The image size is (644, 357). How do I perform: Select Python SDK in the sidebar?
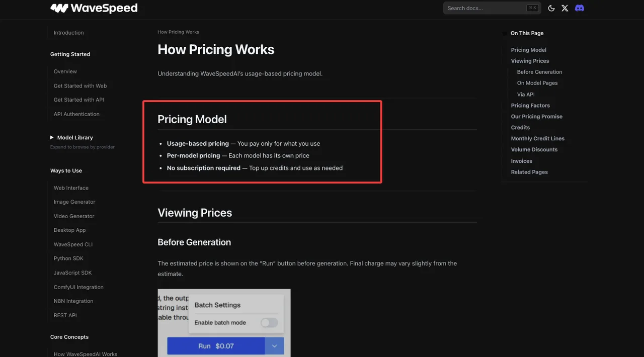[x=68, y=258]
